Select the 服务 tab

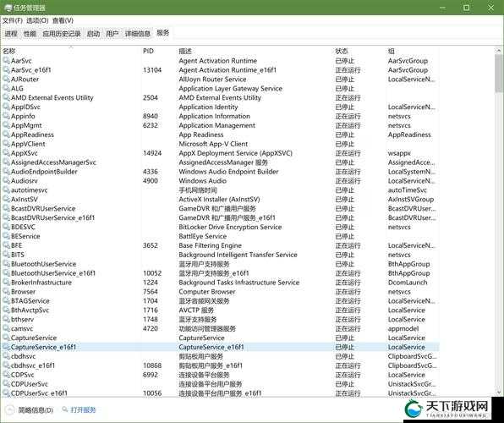tap(162, 33)
